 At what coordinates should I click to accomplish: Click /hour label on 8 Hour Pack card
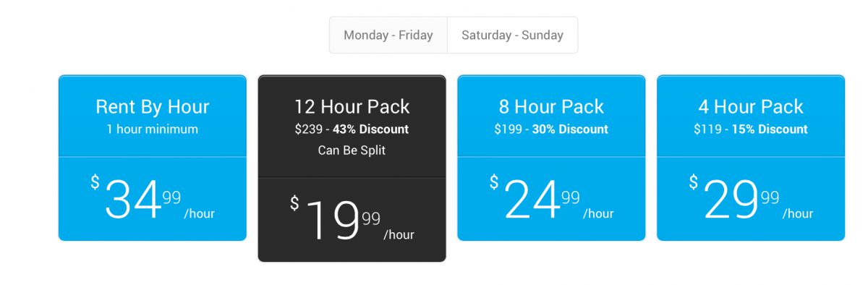click(598, 213)
